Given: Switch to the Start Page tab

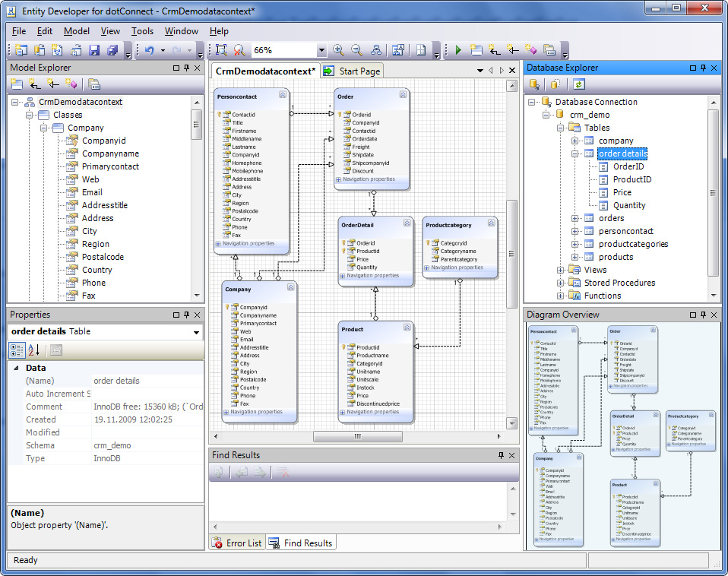Looking at the screenshot, I should click(x=353, y=71).
